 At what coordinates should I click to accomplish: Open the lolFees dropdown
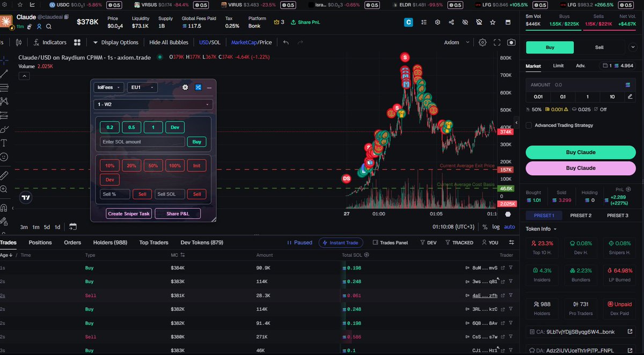tap(109, 87)
